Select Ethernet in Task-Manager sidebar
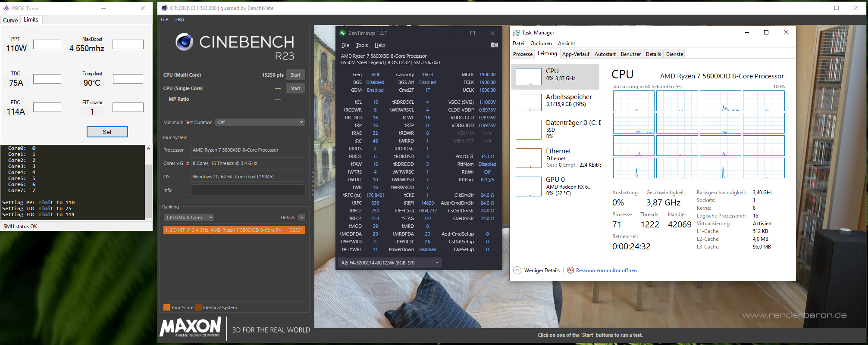Viewport: 868px width, 345px height. click(x=556, y=158)
